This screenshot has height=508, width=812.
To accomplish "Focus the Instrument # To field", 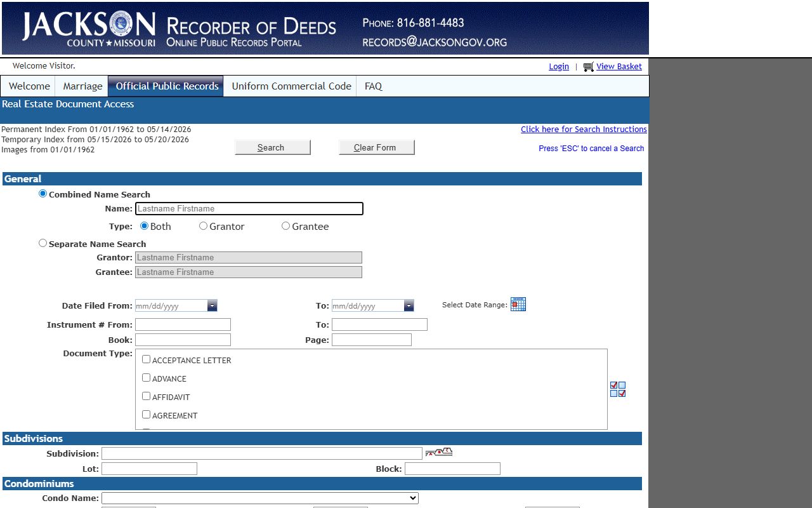I will click(x=379, y=324).
